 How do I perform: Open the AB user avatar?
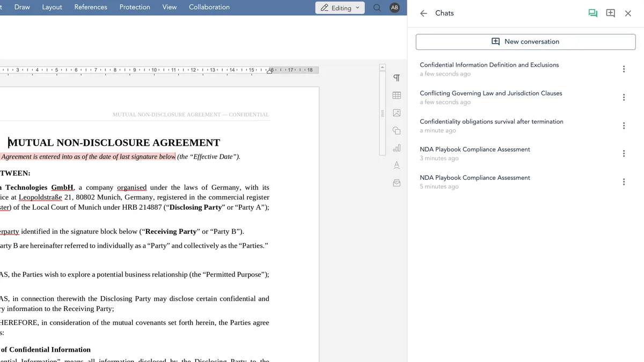394,8
